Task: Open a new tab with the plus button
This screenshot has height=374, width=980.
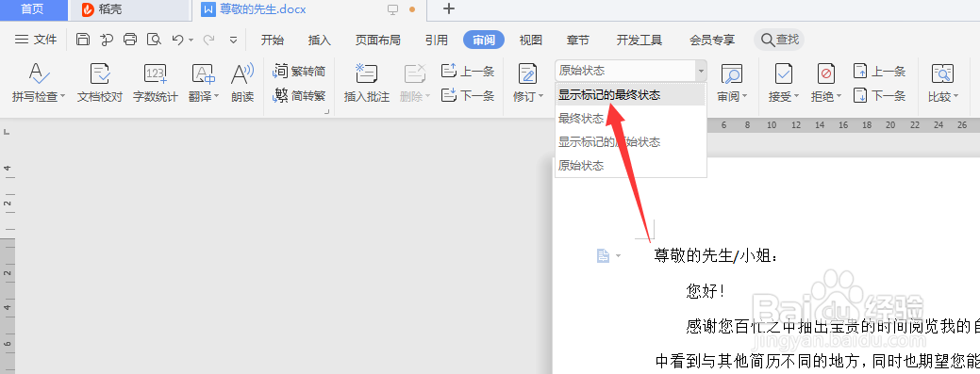Action: coord(448,8)
